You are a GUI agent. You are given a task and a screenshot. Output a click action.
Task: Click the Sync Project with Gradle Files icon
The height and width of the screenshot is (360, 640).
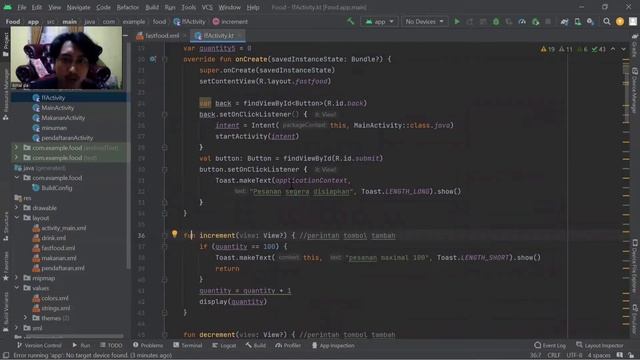coord(564,22)
